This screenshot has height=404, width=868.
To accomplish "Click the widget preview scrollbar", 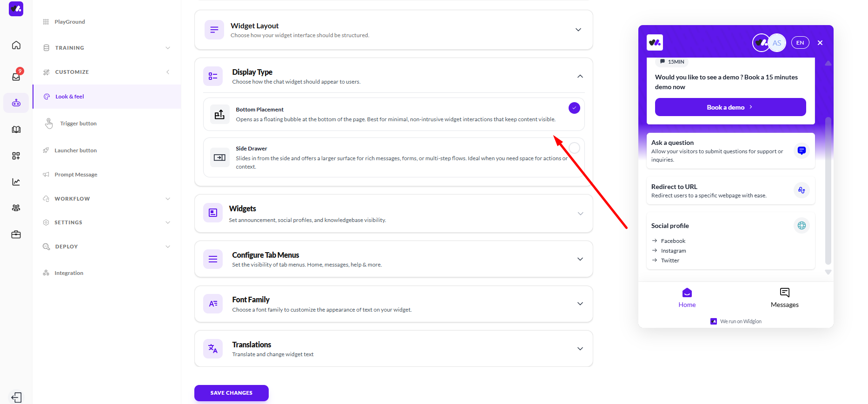I will (x=828, y=190).
